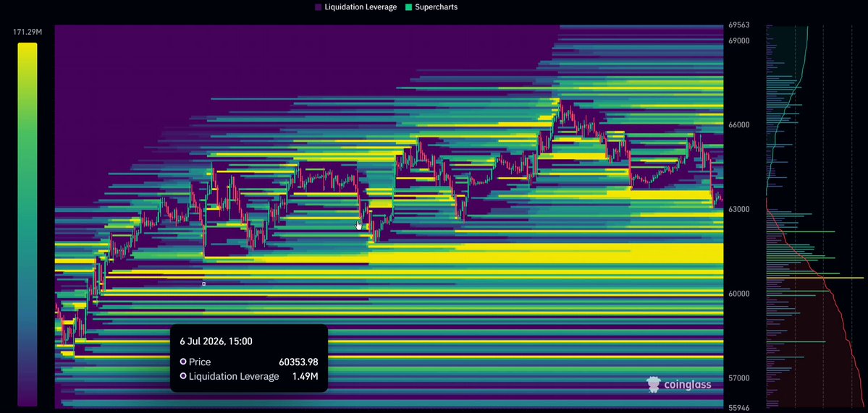Viewport: 868px width, 413px height.
Task: Click the tooltip date 6 Jul 2026, 15:00
Action: point(216,341)
